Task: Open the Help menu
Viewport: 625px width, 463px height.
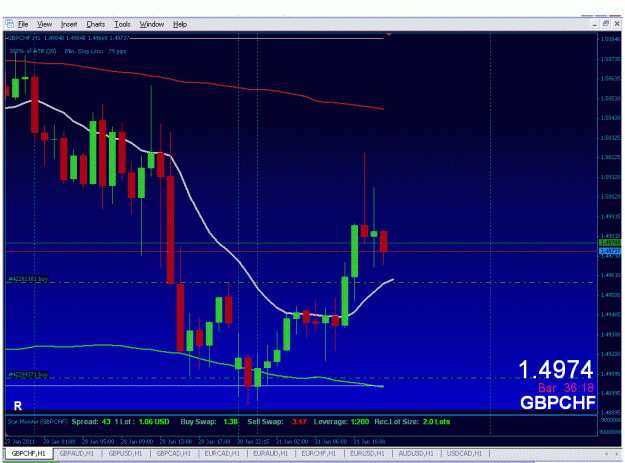Action: point(180,24)
